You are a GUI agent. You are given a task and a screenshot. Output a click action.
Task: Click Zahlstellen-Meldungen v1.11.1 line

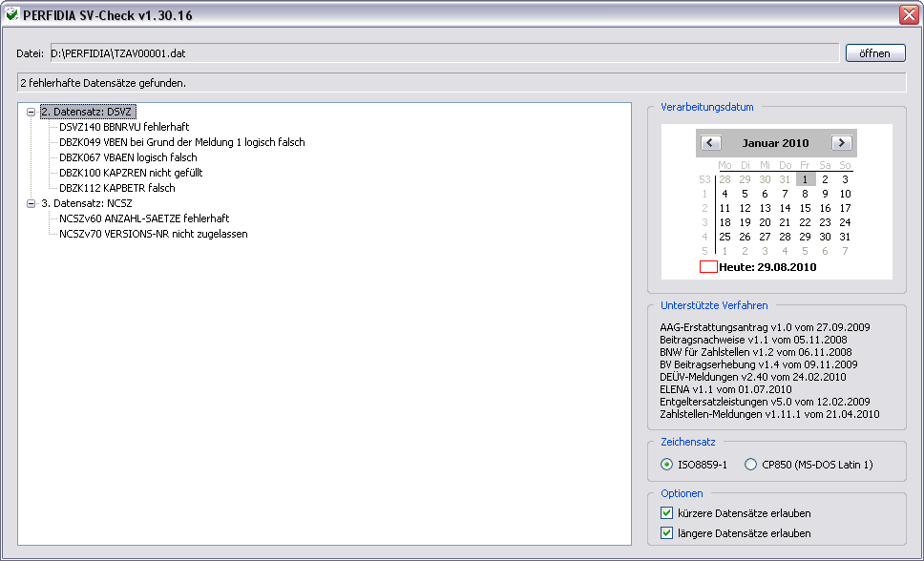coord(769,414)
